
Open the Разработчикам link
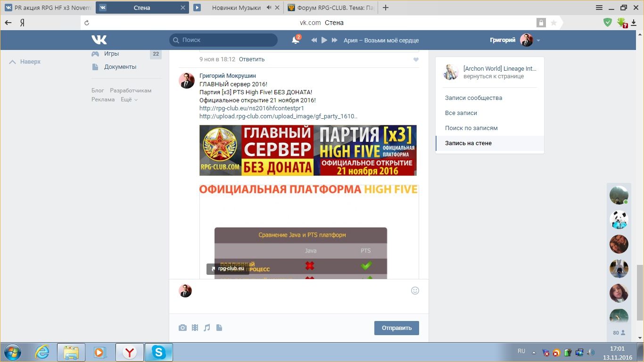[131, 90]
